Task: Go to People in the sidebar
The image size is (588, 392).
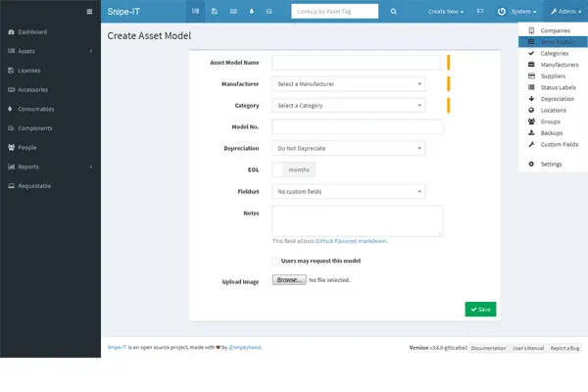Action: point(28,147)
